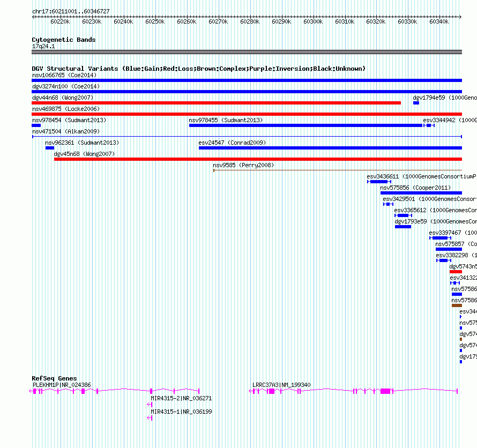Image resolution: width=477 pixels, height=448 pixels.
Task: Click the MIR4315-1|NR_036199 gene label
Action: tap(181, 412)
